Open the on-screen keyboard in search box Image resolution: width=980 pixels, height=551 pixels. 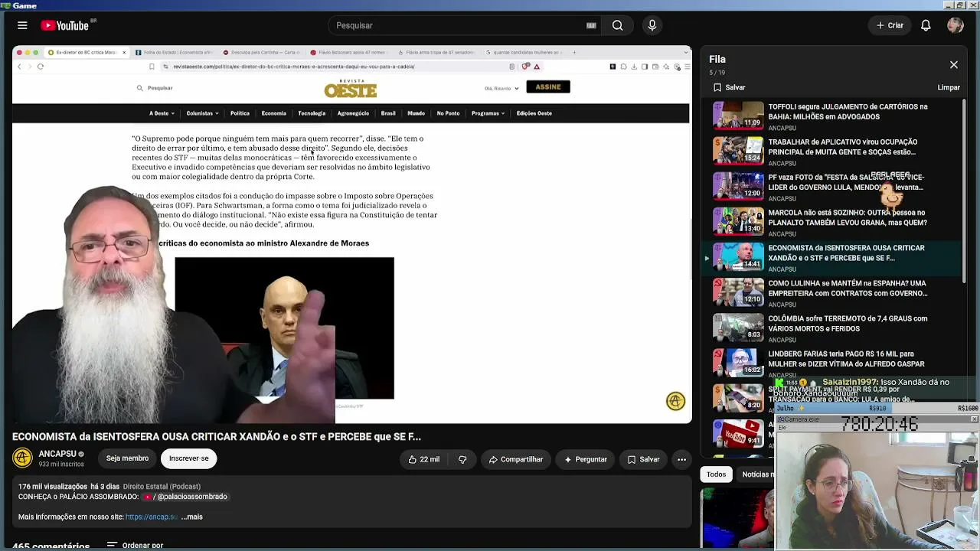pyautogui.click(x=591, y=25)
